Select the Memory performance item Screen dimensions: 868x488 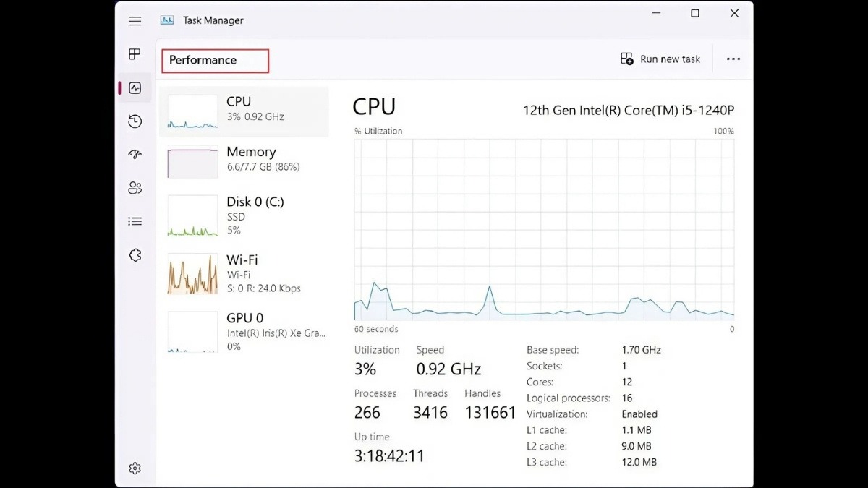pyautogui.click(x=244, y=162)
